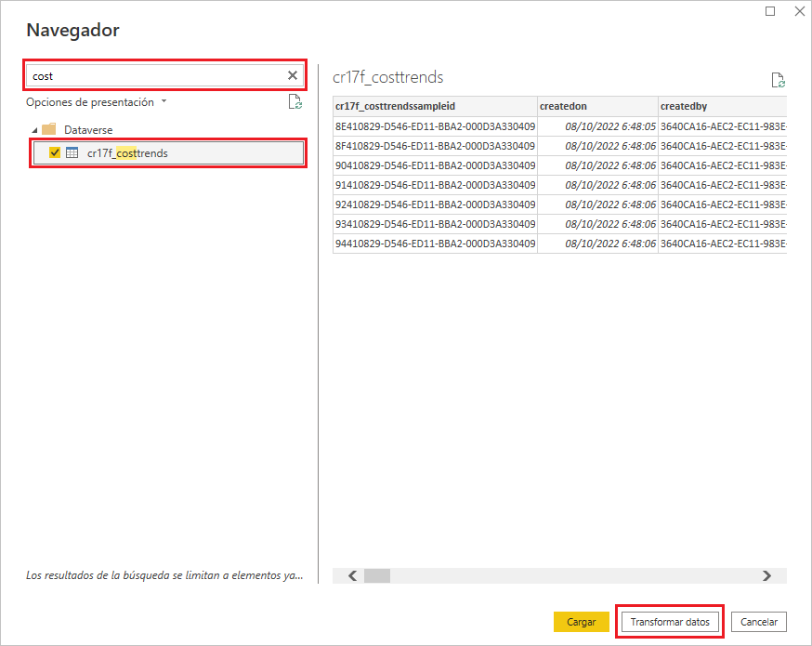Select the cell 8E410829-D546-ED11-BBA2-000D3A330409

[x=435, y=126]
